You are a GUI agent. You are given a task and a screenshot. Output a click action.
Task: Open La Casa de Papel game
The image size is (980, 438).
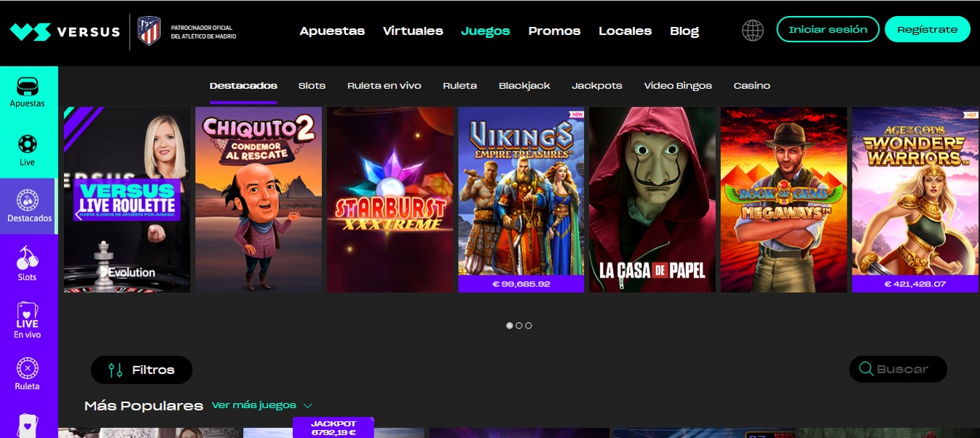click(652, 200)
